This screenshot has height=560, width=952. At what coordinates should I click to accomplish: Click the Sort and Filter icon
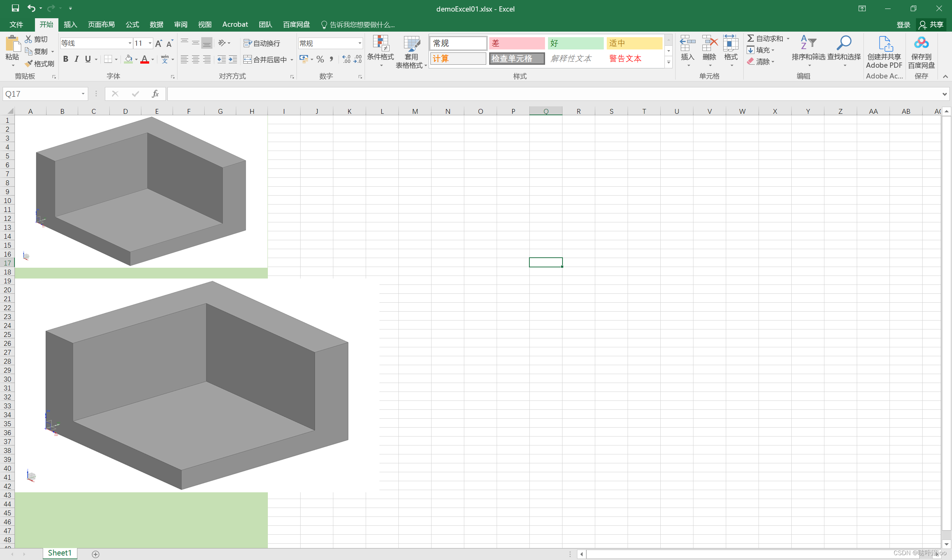click(808, 44)
